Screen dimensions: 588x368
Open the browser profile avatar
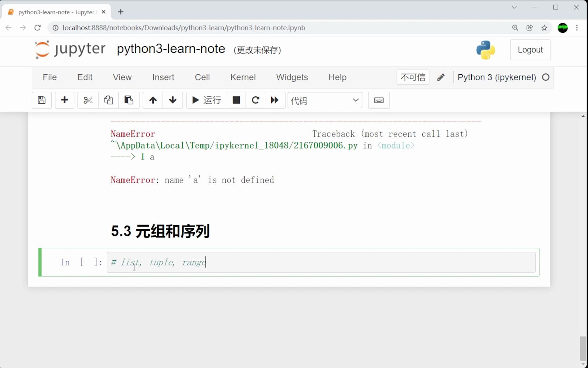(563, 28)
